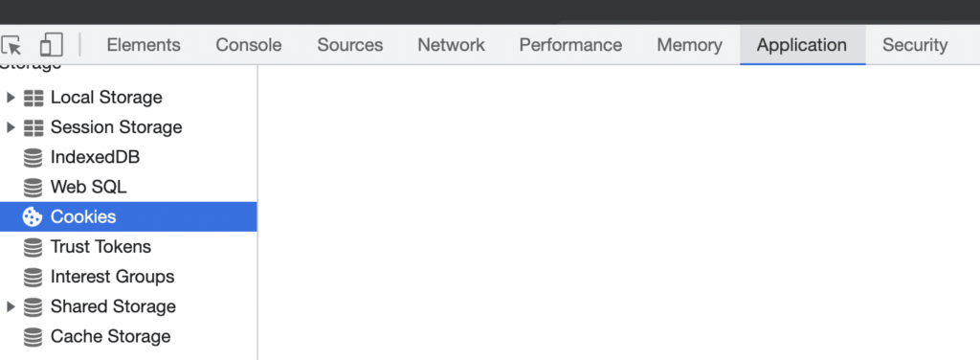The height and width of the screenshot is (360, 980).
Task: Click the IndexedDB database icon
Action: (x=33, y=157)
